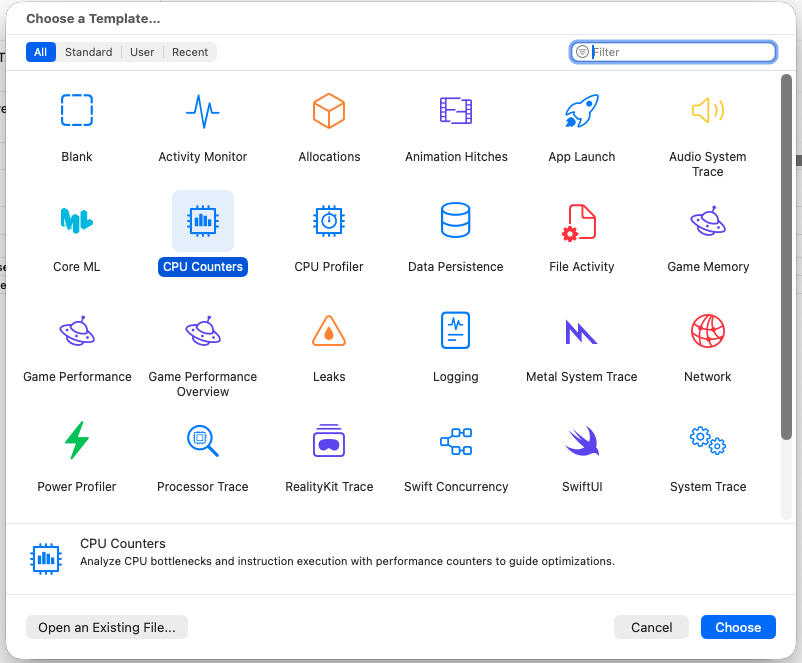The width and height of the screenshot is (802, 663).
Task: Select the Allocations cube icon
Action: [x=329, y=110]
